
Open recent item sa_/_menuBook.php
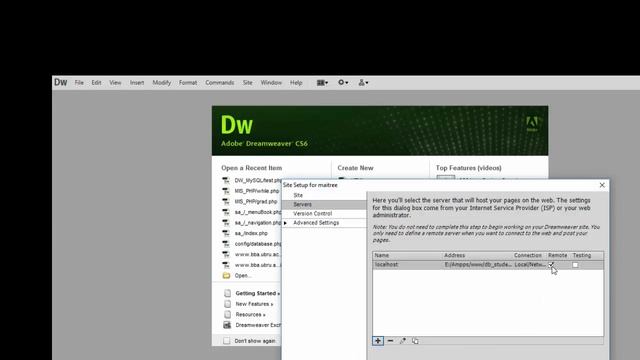[x=258, y=212]
